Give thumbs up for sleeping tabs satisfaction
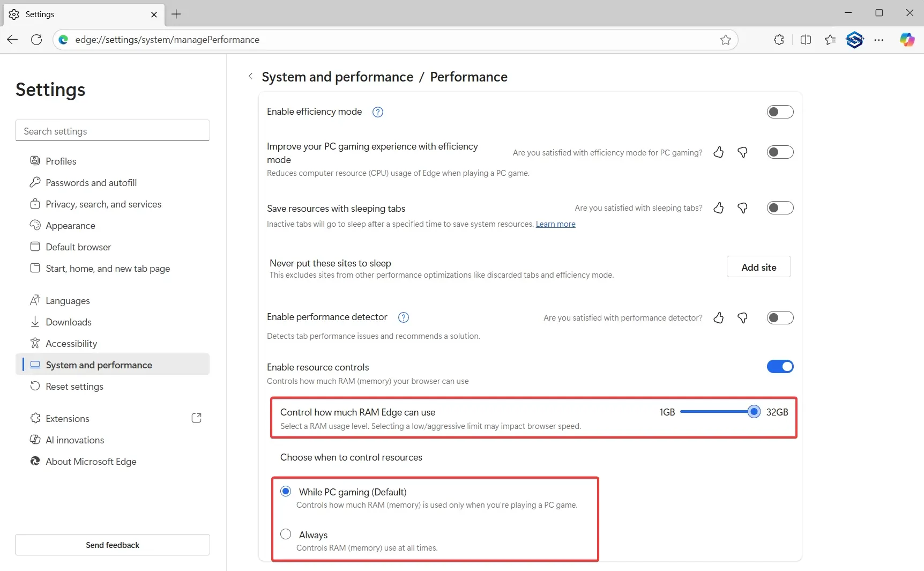This screenshot has height=571, width=924. pos(718,208)
